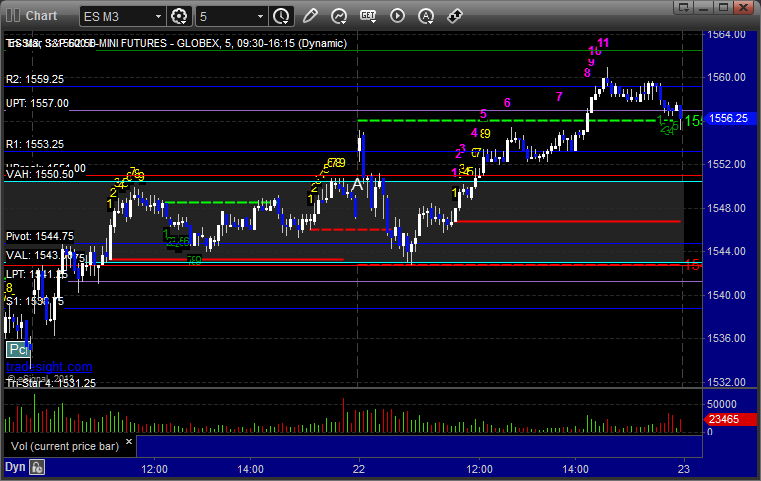The width and height of the screenshot is (761, 481).
Task: Click the 1552.00 price axis value
Action: [726, 165]
